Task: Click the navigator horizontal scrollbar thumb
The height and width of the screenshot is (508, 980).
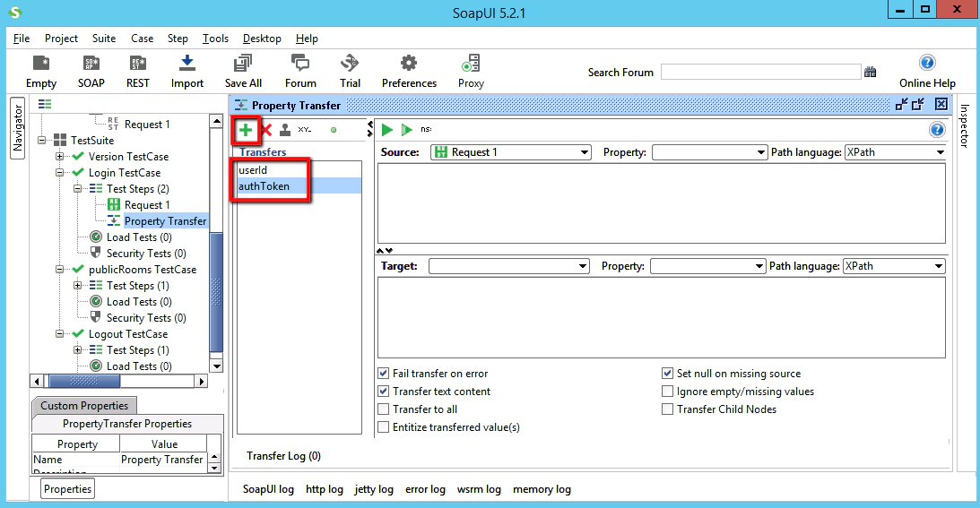Action: [x=84, y=381]
